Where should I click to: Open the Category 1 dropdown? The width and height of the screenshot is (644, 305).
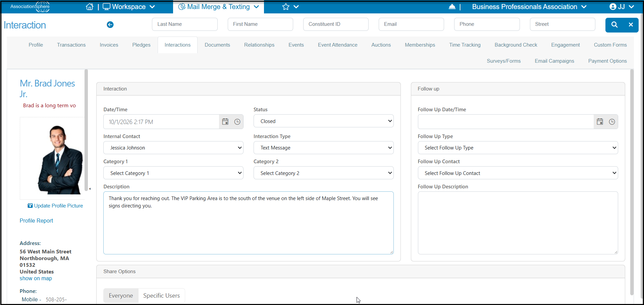[173, 173]
